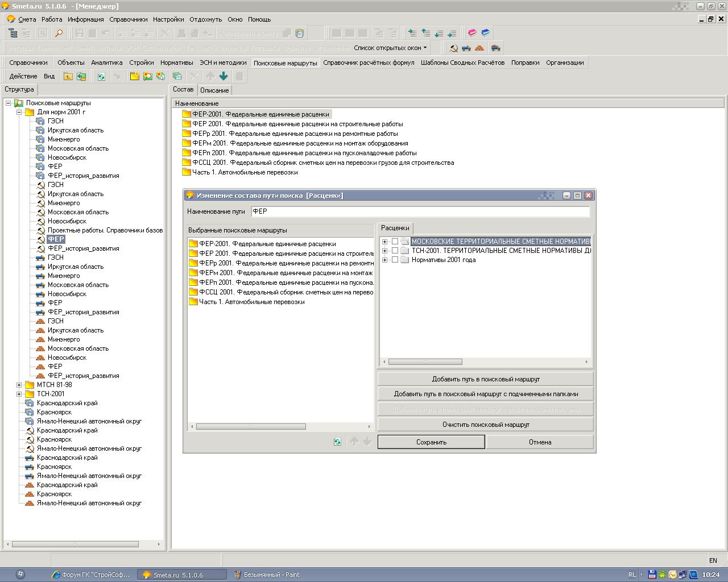
Task: Click the tree-structure icon in top toolbar
Action: pos(13,33)
